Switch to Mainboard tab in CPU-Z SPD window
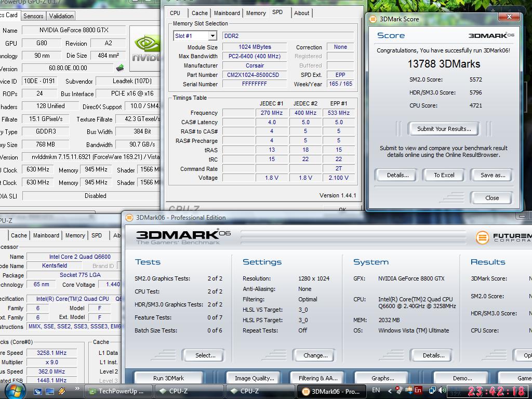Screen dimensions: 532x399 [x=227, y=13]
